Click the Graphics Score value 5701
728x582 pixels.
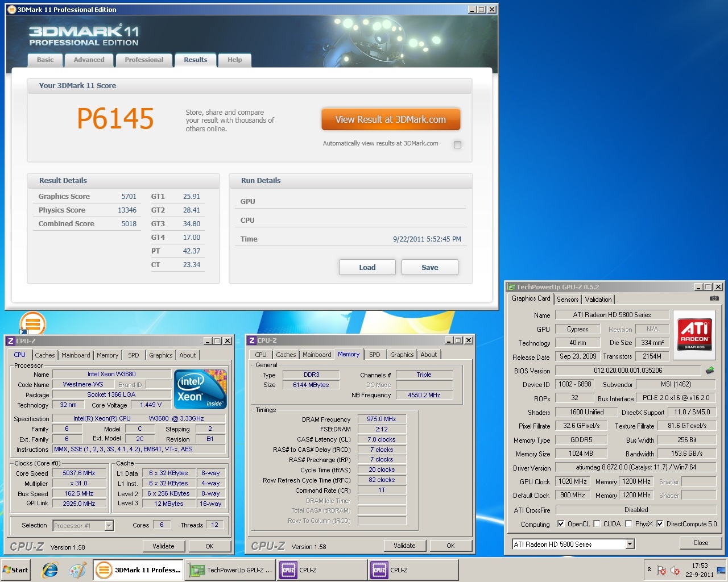pyautogui.click(x=129, y=197)
